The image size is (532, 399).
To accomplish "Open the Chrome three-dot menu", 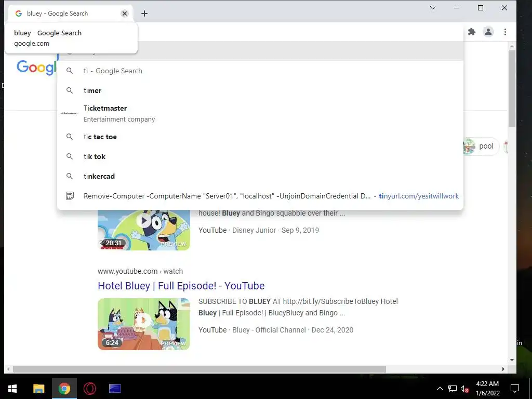I will [x=505, y=32].
